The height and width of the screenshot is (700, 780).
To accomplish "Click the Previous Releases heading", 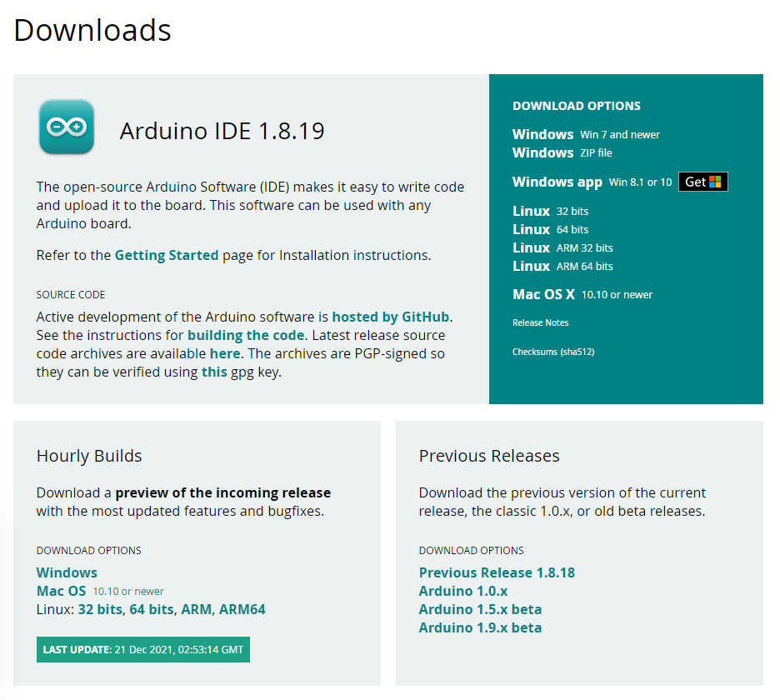I will [489, 456].
